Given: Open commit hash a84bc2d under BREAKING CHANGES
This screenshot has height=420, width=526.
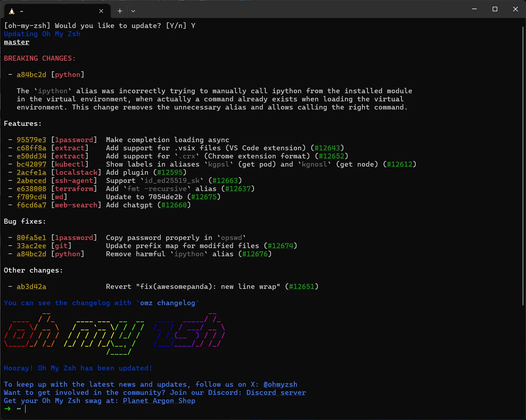Looking at the screenshot, I should coord(31,74).
